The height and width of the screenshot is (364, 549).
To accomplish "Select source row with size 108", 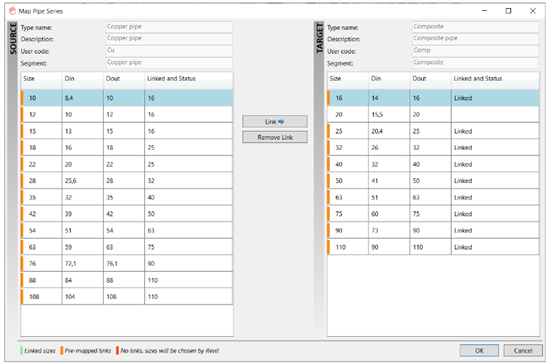I will (x=127, y=296).
